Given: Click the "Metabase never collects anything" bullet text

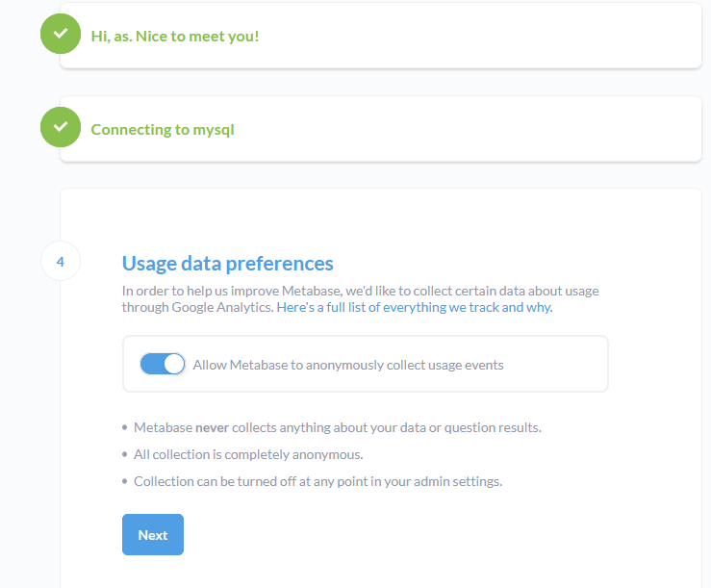Looking at the screenshot, I should pyautogui.click(x=337, y=427).
